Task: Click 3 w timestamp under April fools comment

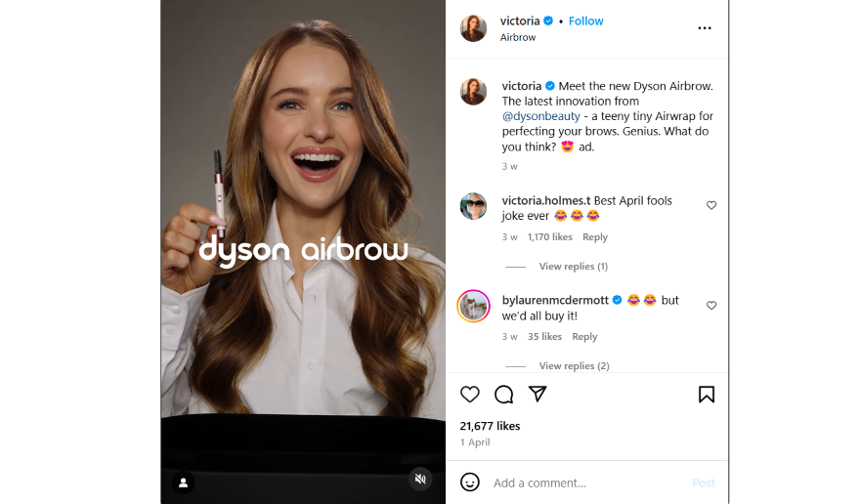Action: pyautogui.click(x=509, y=237)
